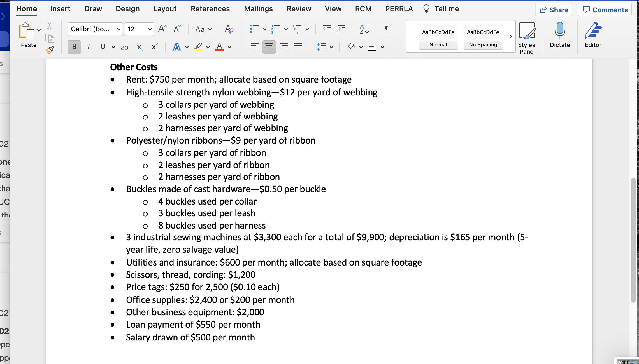Click the Increase Font Size icon
The image size is (639, 364).
pyautogui.click(x=162, y=29)
